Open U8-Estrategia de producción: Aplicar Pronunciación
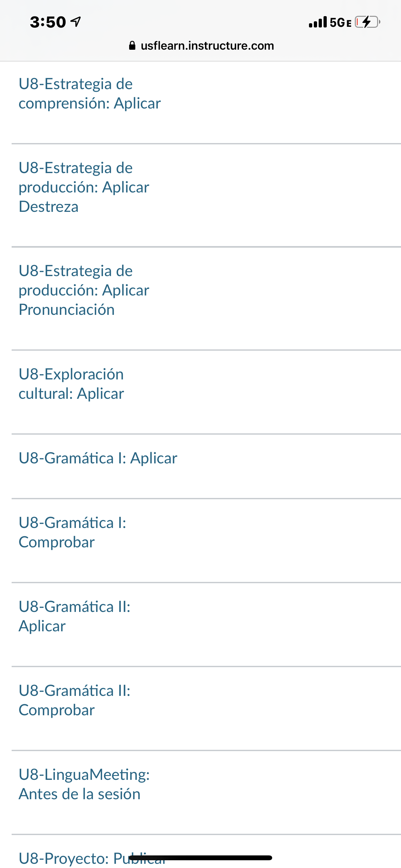 (84, 290)
